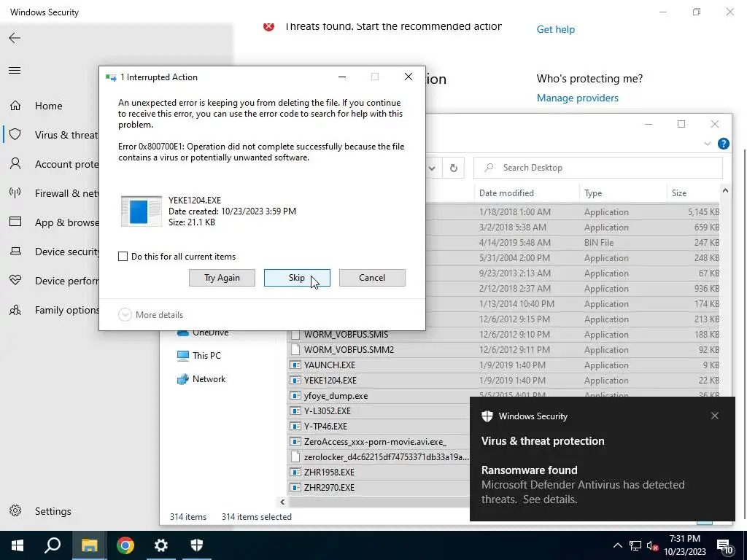
Task: Select OneDrive in the navigation pane
Action: [203, 332]
